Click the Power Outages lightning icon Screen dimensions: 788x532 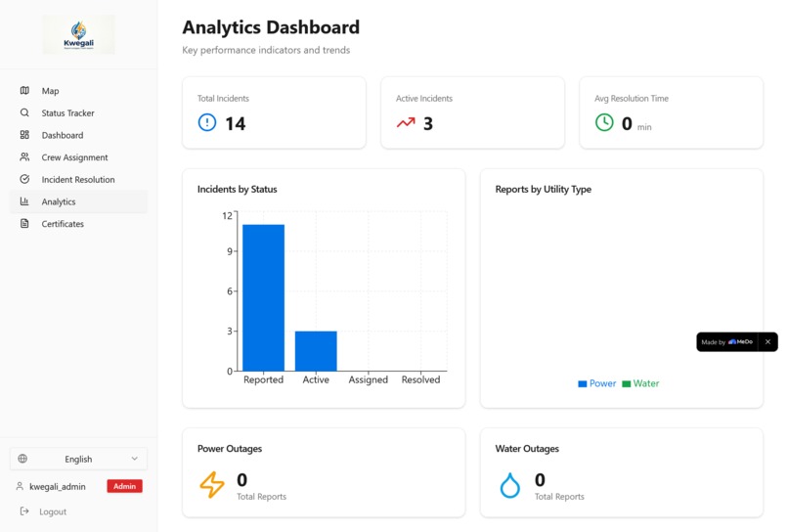click(x=212, y=485)
